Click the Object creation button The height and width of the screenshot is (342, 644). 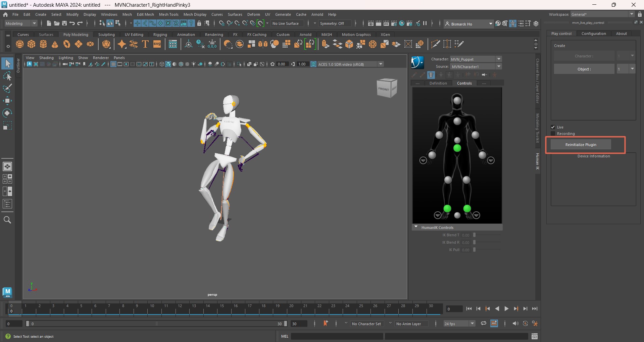click(584, 69)
